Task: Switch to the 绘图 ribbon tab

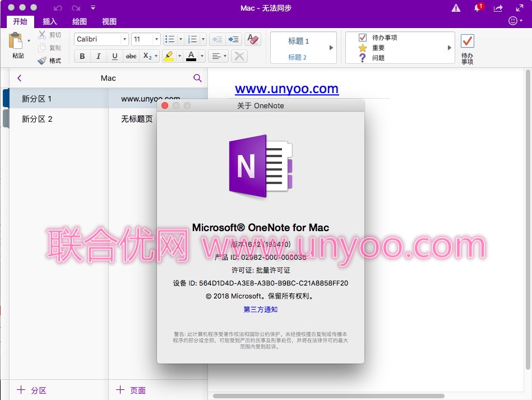Action: [x=80, y=21]
